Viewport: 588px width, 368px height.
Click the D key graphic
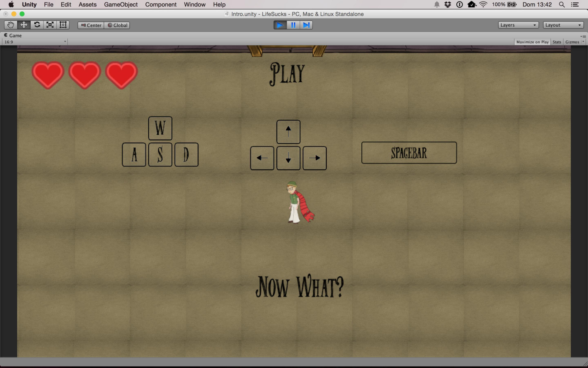187,155
